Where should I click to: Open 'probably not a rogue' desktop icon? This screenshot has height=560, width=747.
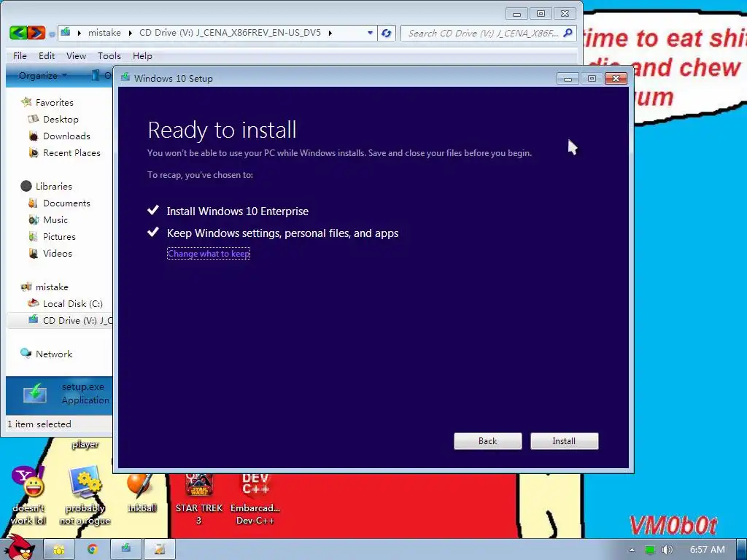[85, 495]
